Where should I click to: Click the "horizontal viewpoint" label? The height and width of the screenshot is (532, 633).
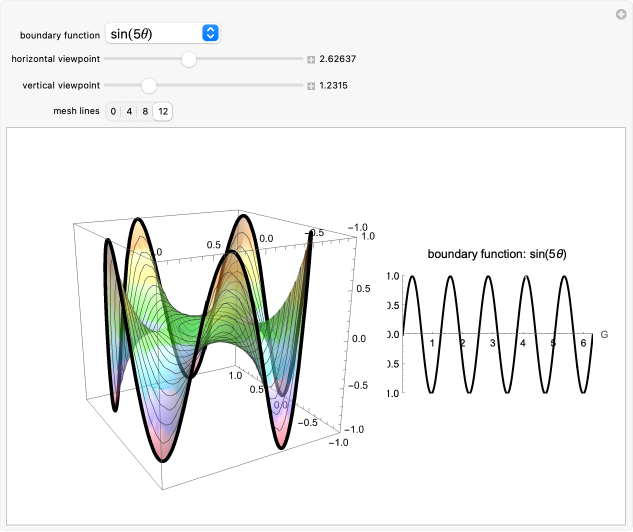point(55,59)
